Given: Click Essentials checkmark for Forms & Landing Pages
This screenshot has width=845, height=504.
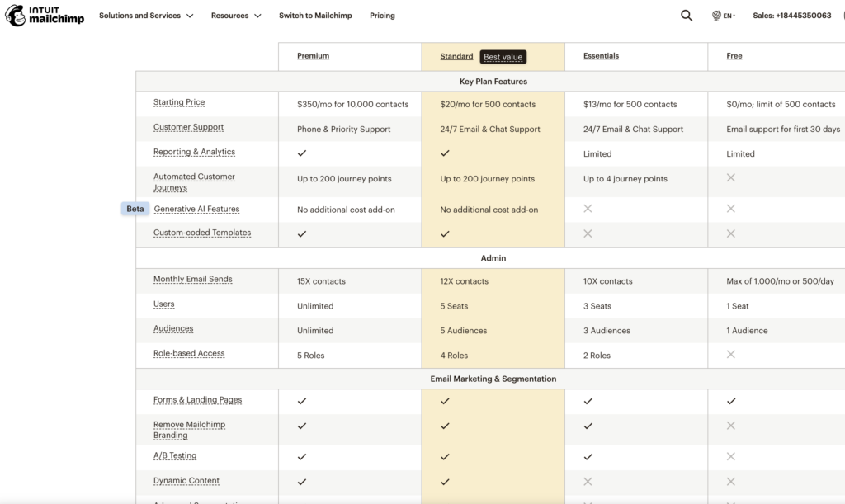Looking at the screenshot, I should [x=588, y=401].
